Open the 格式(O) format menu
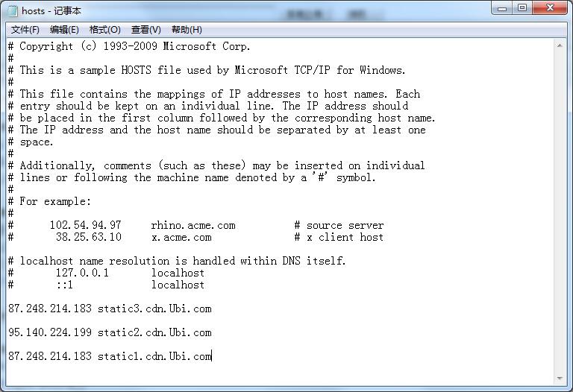The image size is (573, 392). click(105, 30)
